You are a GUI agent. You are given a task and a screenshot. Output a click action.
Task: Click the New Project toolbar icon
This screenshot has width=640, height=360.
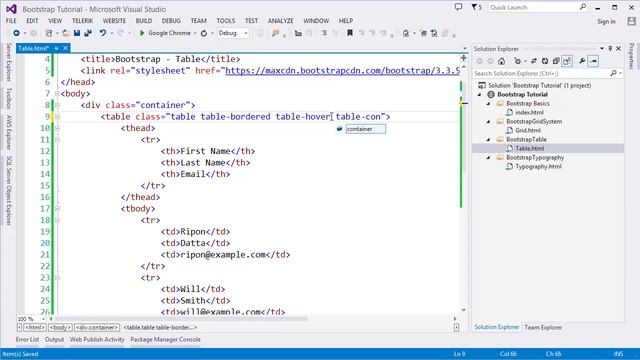point(49,33)
